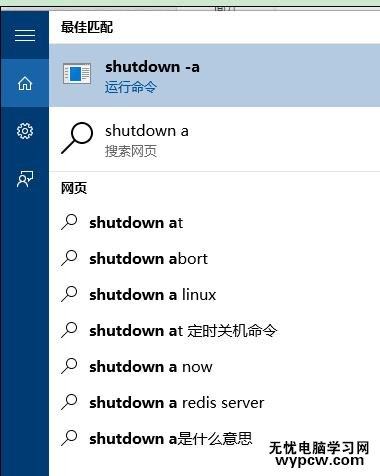Open the hamburger menu in the sidebar
Viewport: 380px width, 476px height.
(x=25, y=35)
